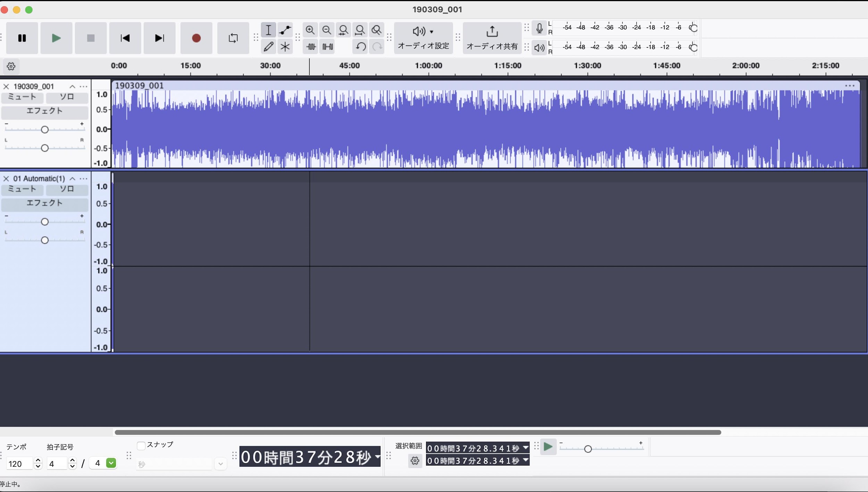The image size is (868, 492).
Task: Open オーディオ設定 audio setup menu
Action: 423,38
